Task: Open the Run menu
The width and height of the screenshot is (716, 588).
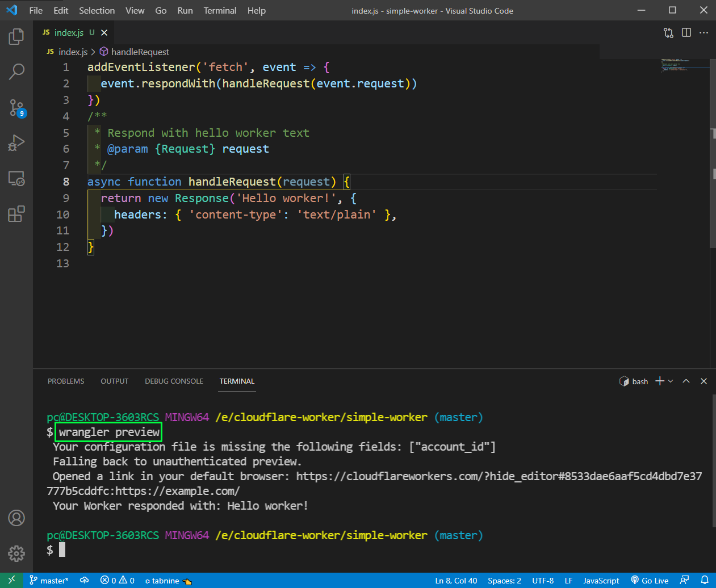Action: [x=185, y=10]
